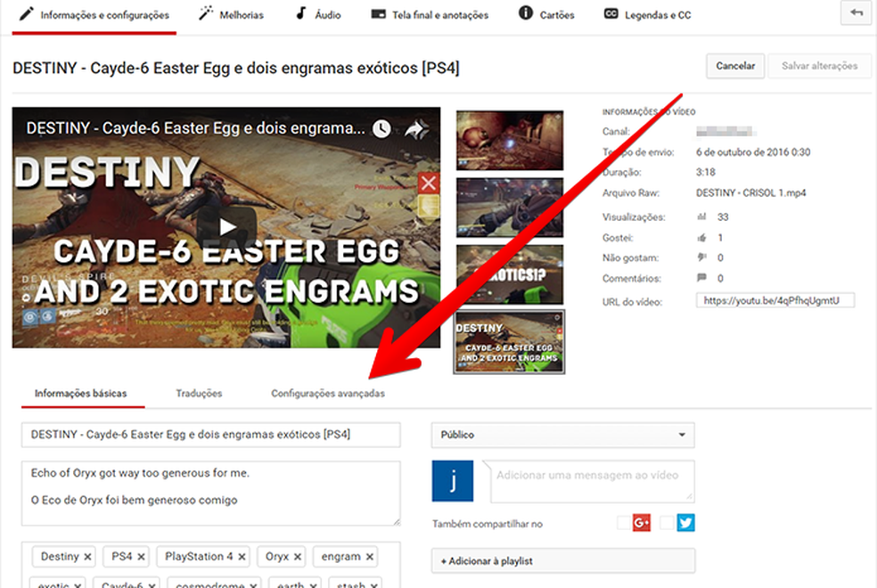Image resolution: width=877 pixels, height=588 pixels.
Task: Click the share arrow icon on video
Action: 416,128
